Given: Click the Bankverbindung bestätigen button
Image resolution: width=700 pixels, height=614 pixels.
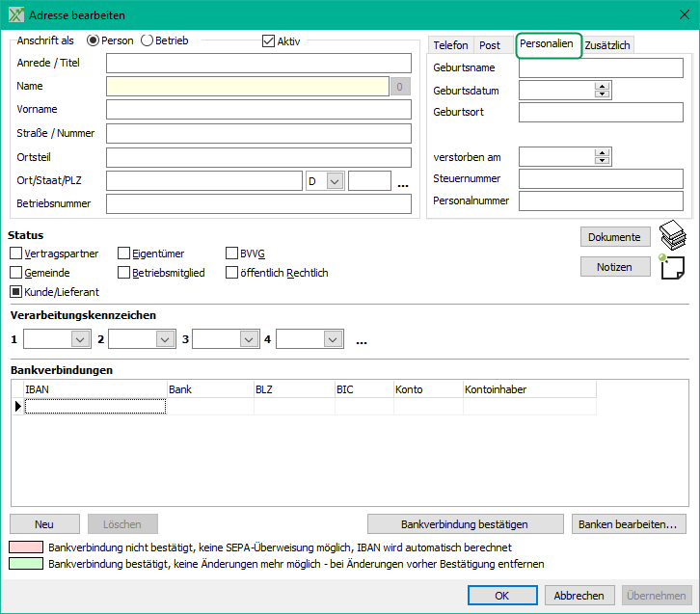Looking at the screenshot, I should pyautogui.click(x=465, y=524).
